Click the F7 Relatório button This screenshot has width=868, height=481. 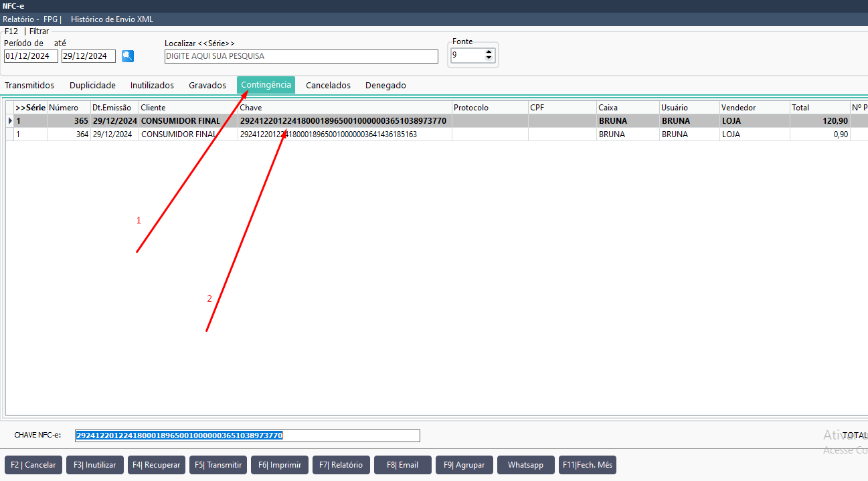(x=341, y=465)
